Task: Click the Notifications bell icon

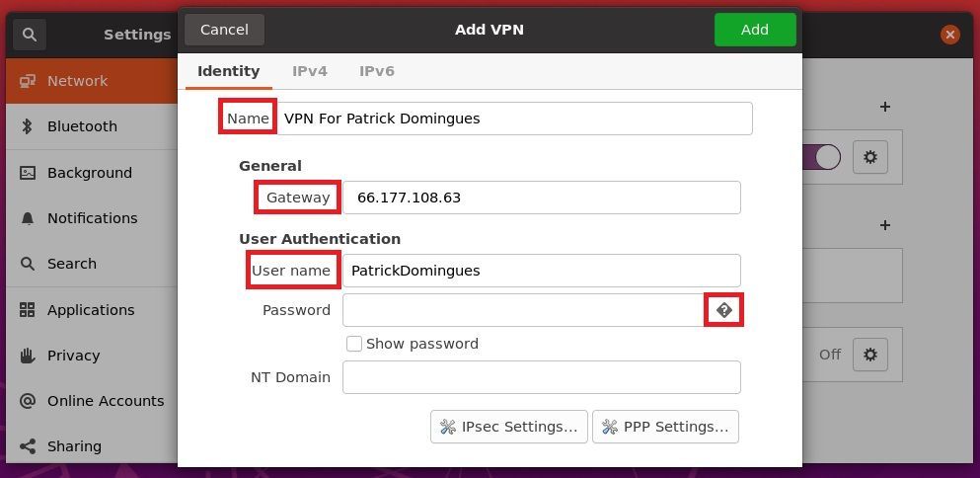Action: (28, 218)
